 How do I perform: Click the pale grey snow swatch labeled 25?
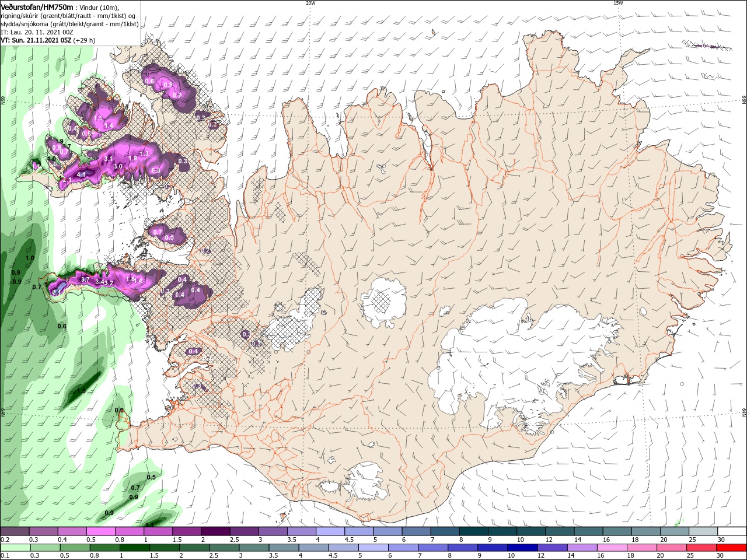pyautogui.click(x=703, y=531)
